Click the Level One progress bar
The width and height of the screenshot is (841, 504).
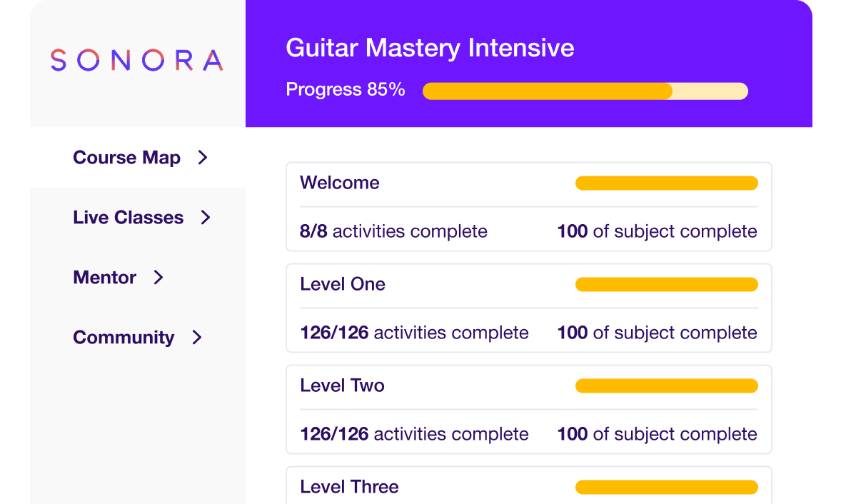[x=666, y=285]
